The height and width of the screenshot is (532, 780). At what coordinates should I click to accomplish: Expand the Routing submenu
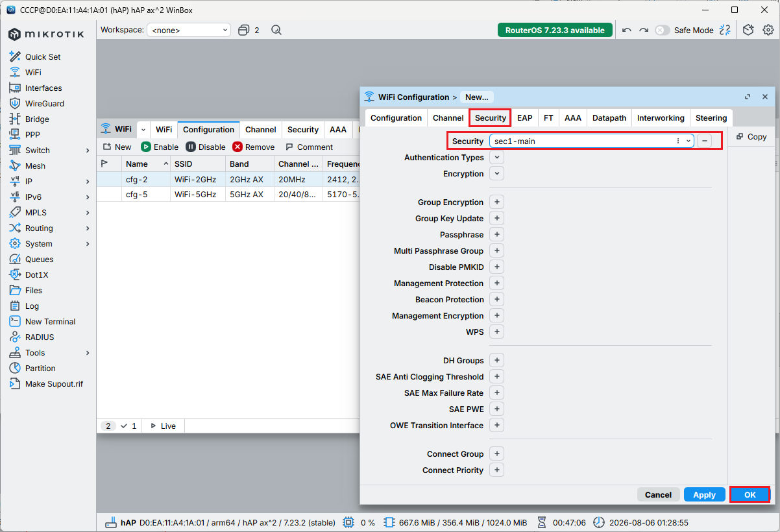point(88,228)
